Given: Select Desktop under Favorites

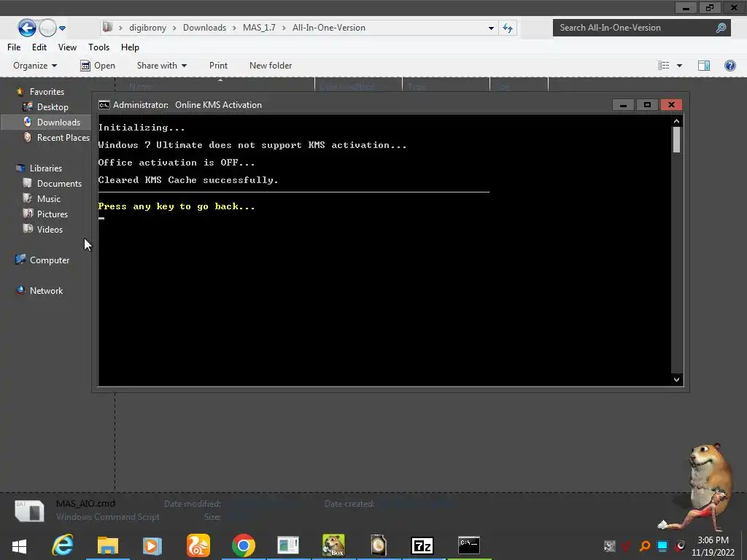Looking at the screenshot, I should (x=53, y=107).
